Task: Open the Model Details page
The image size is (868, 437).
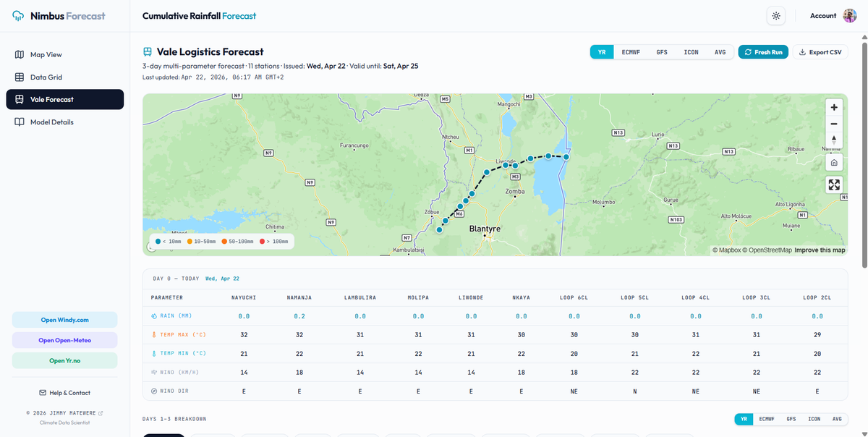Action: pyautogui.click(x=65, y=122)
